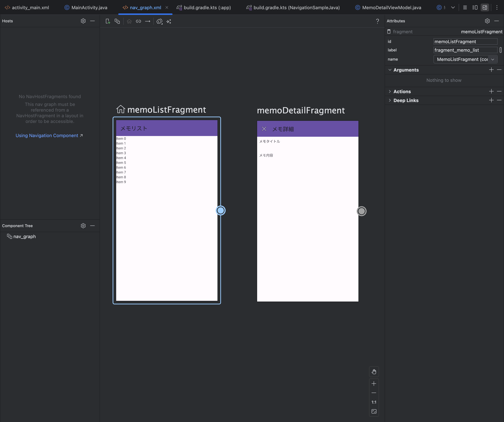Activate the pan hand tool
504x422 pixels.
[374, 372]
